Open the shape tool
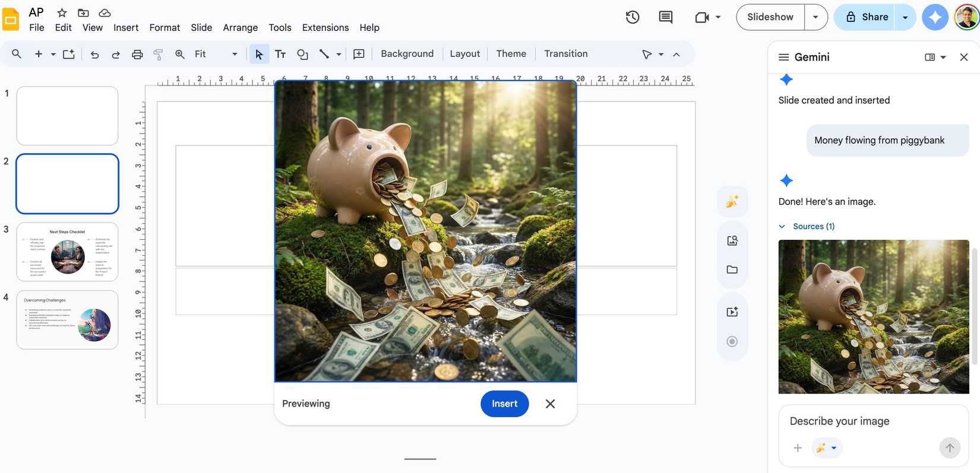Viewport: 980px width, 473px height. click(302, 54)
